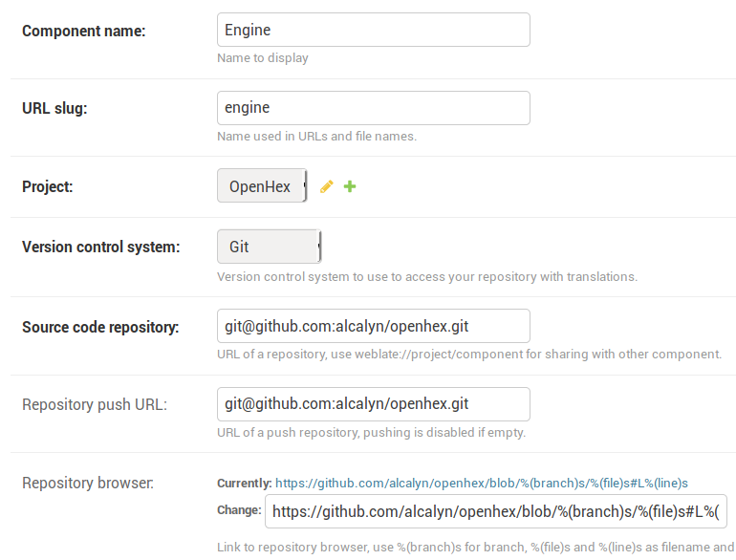
Task: Click the URL slug input field
Action: [374, 108]
